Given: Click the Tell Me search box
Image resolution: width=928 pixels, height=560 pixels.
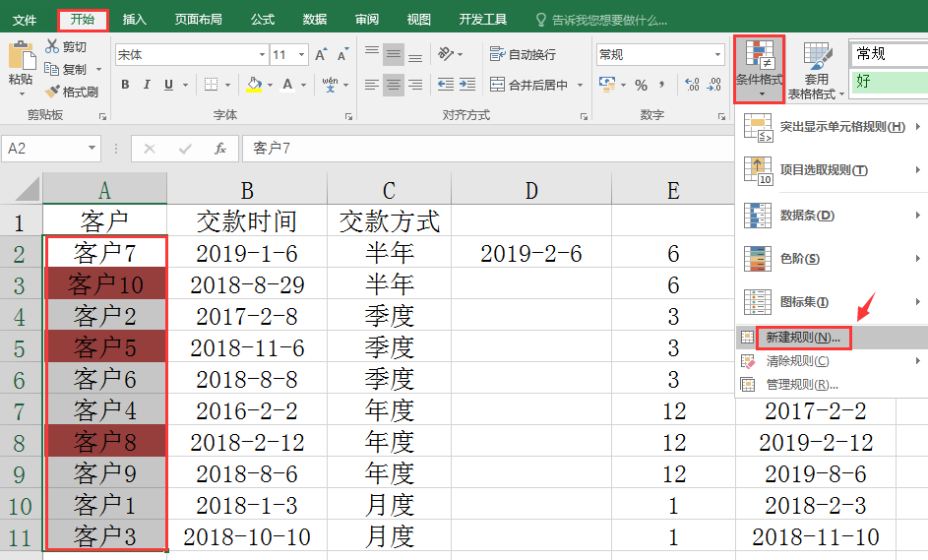Looking at the screenshot, I should pyautogui.click(x=602, y=20).
